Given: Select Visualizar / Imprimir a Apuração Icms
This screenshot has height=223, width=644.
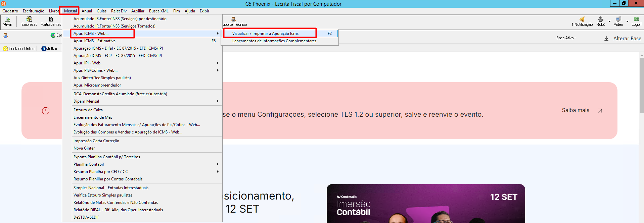Looking at the screenshot, I should point(280,34).
